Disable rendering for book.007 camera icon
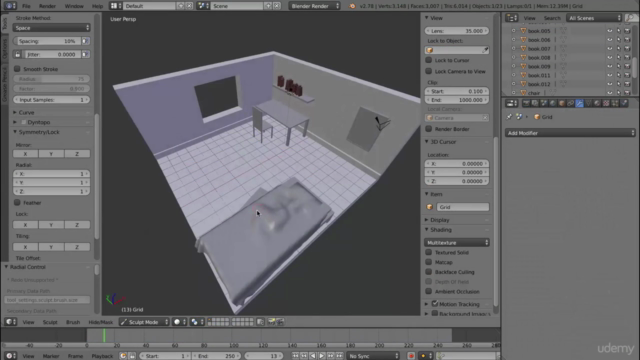Image resolution: width=640 pixels, height=360 pixels. [627, 49]
